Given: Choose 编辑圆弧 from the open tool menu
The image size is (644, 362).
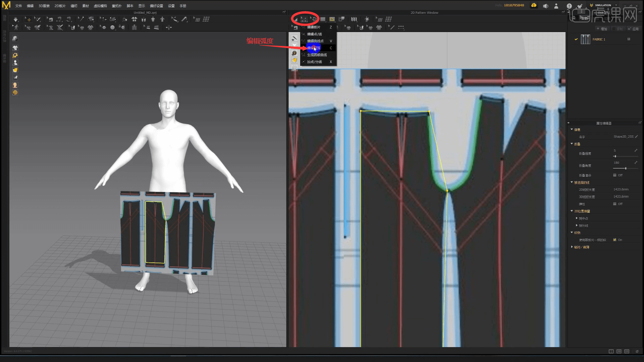Looking at the screenshot, I should coord(314,48).
